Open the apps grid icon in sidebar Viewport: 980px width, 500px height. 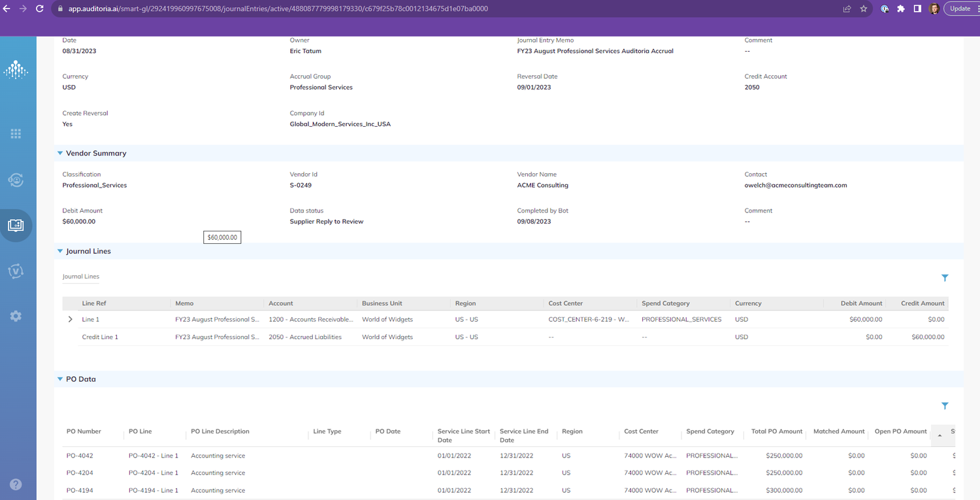pyautogui.click(x=16, y=133)
